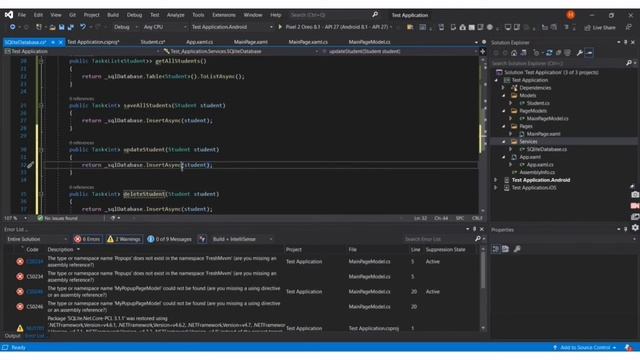Viewport: 640px width, 360px height.
Task: Open the Feedback icon beside Live Share
Action: [x=629, y=27]
